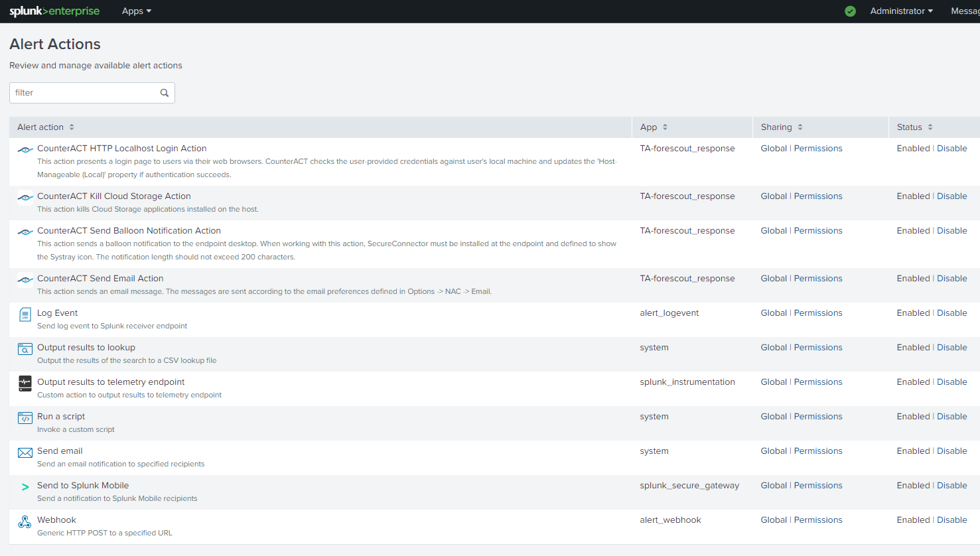The image size is (980, 556).
Task: Open Permissions for telemetry endpoint action
Action: [818, 382]
